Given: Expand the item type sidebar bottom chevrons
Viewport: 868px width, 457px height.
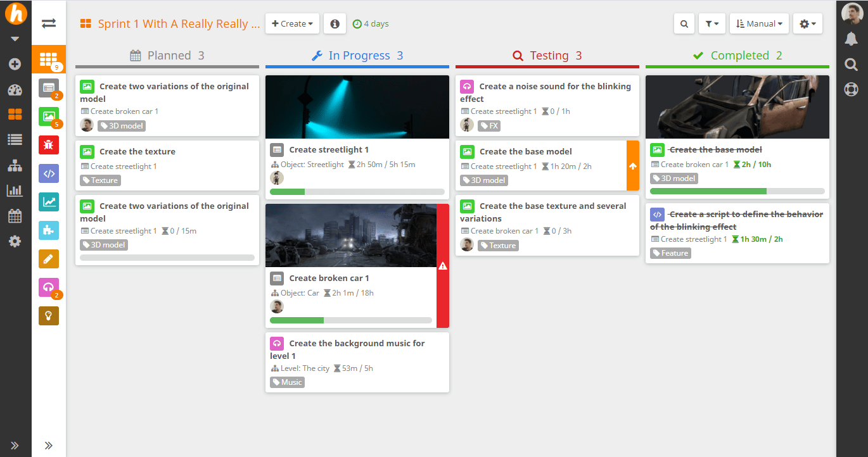Looking at the screenshot, I should [49, 445].
